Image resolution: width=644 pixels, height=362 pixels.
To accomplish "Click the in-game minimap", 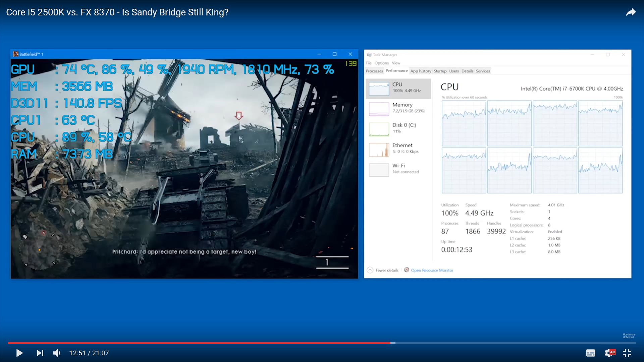I will click(39, 249).
